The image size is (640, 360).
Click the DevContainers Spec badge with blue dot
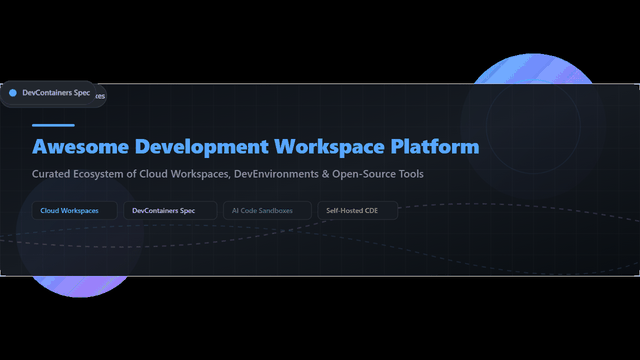tap(48, 93)
